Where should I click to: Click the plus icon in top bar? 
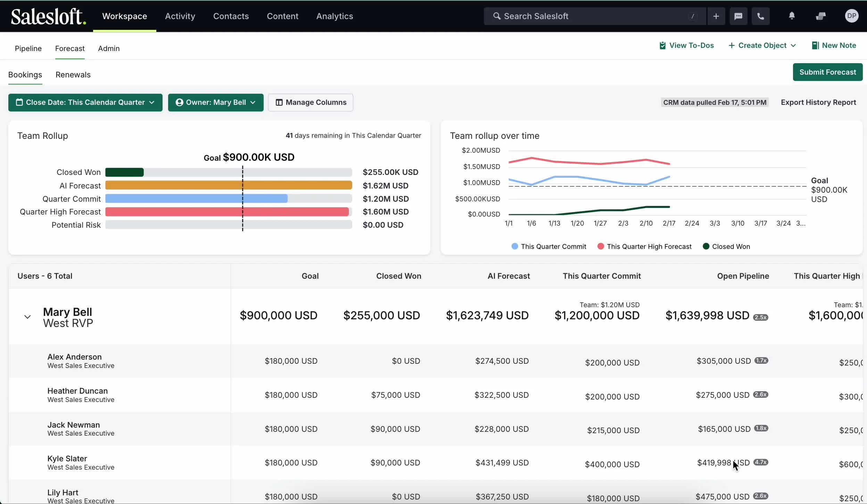pos(716,16)
